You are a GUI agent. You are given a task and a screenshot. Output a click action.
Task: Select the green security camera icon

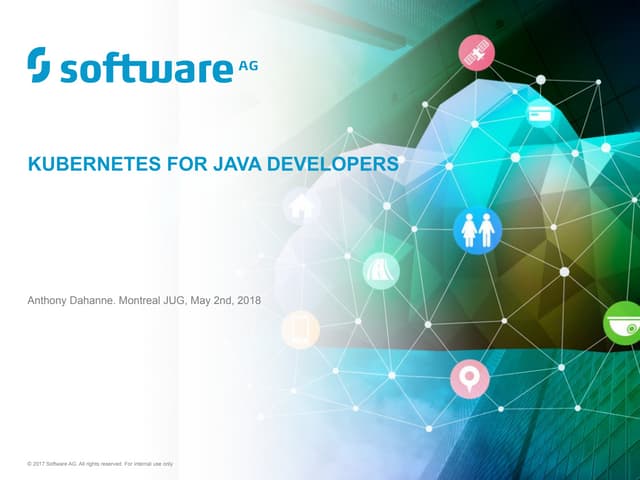tap(623, 323)
